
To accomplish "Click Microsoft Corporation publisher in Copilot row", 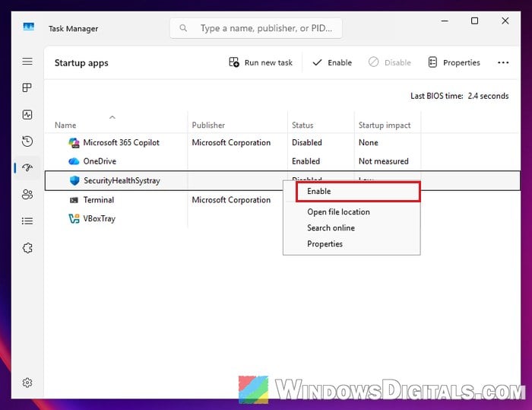I will coord(231,143).
